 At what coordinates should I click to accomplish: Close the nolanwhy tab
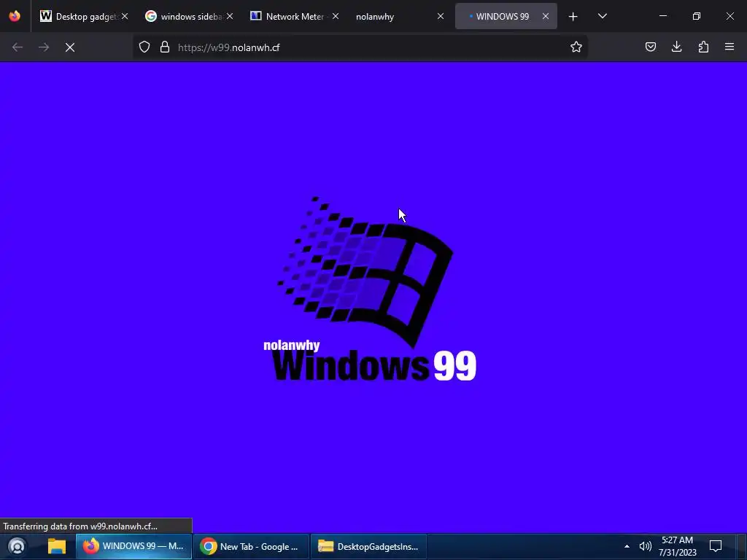441,16
